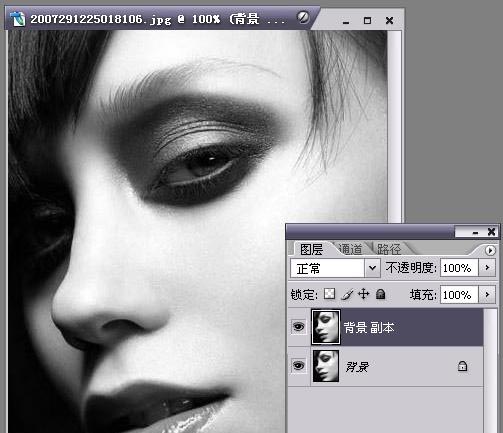Toggle lock image pixels brush icon
Viewport: 503px width, 433px height.
[347, 294]
